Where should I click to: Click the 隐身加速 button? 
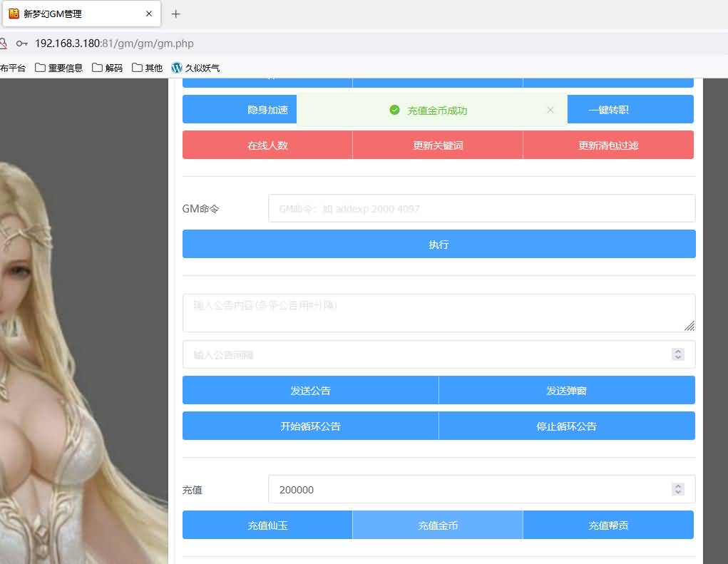click(240, 110)
